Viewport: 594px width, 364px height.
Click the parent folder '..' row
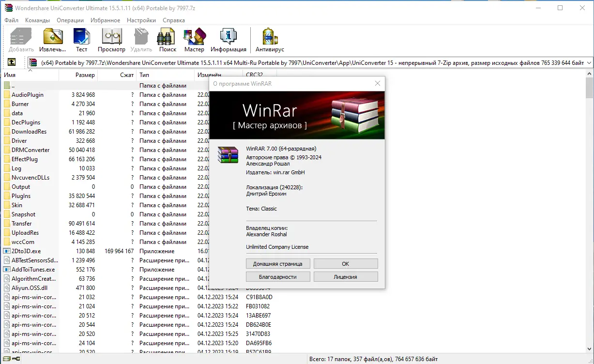coord(106,86)
